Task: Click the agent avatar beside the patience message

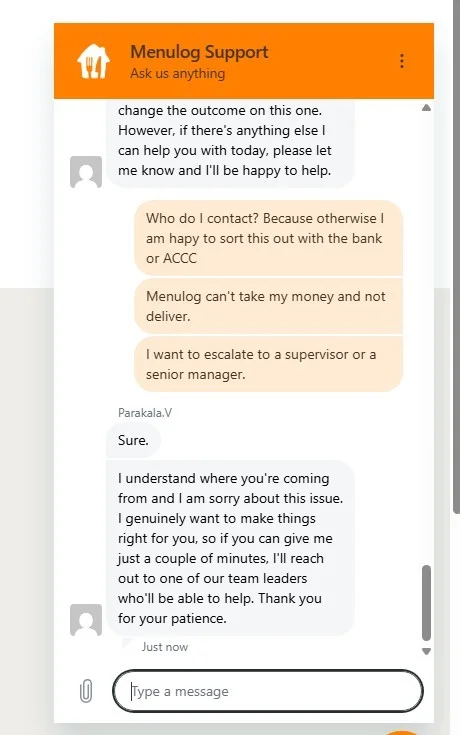Action: pyautogui.click(x=86, y=620)
